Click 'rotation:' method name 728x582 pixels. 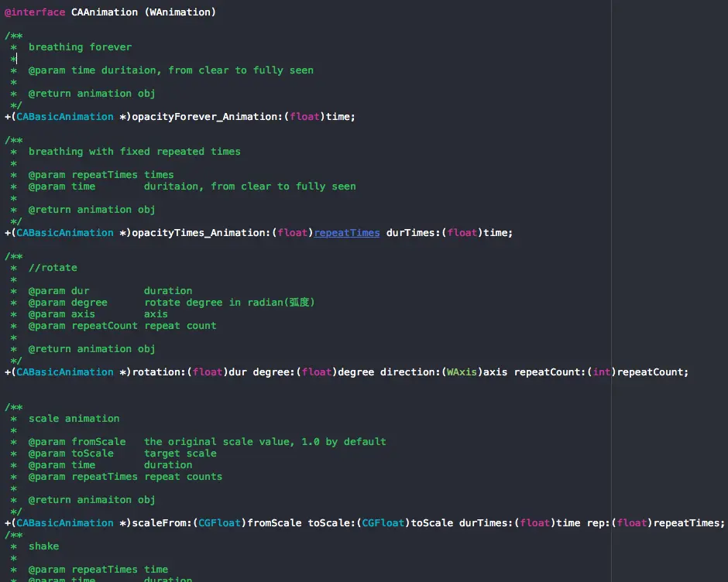[159, 371]
